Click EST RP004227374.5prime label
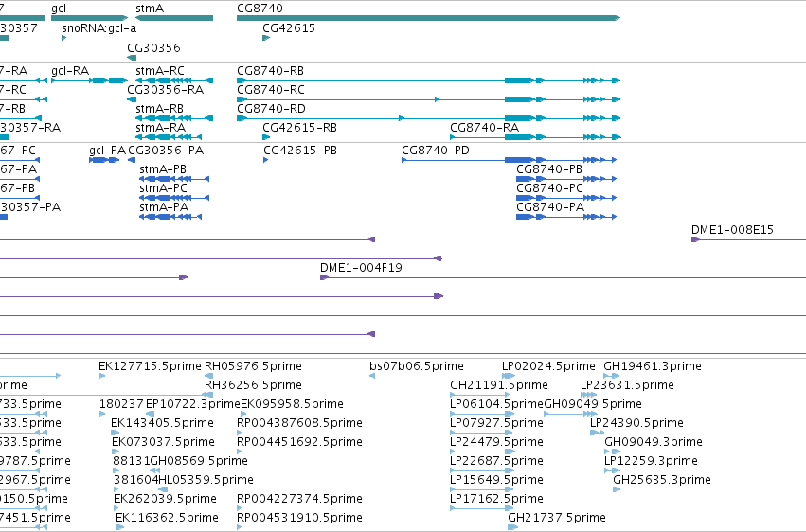Screen dimensions: 806x532 coord(299,499)
